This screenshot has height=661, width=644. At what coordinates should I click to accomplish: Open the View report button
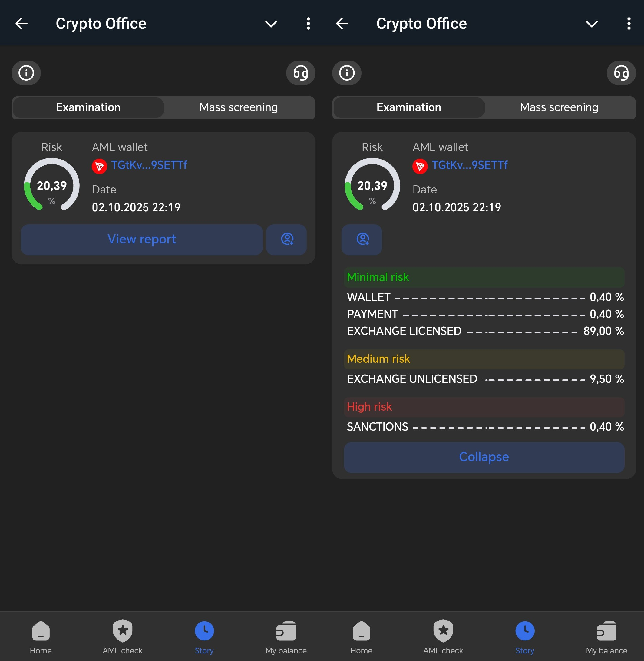[142, 240]
